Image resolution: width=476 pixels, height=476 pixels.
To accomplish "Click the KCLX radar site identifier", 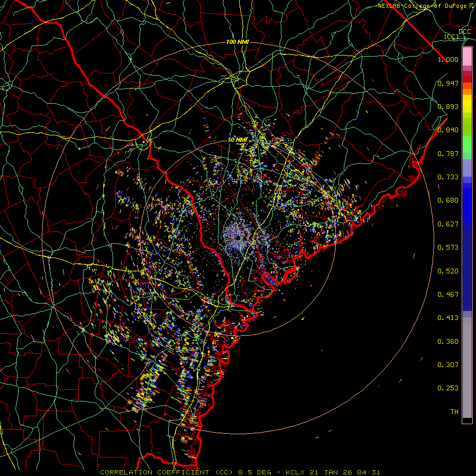I will point(295,472).
